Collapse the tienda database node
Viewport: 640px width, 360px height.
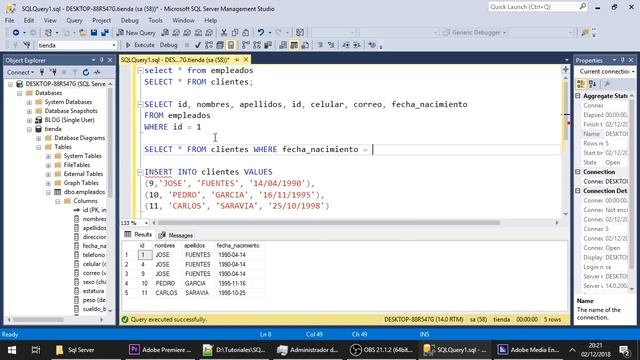coord(29,129)
